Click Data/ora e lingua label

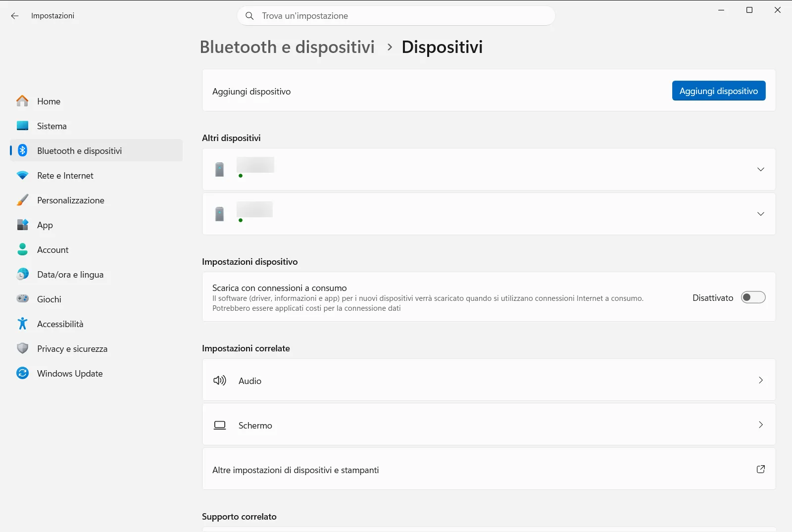[70, 275]
